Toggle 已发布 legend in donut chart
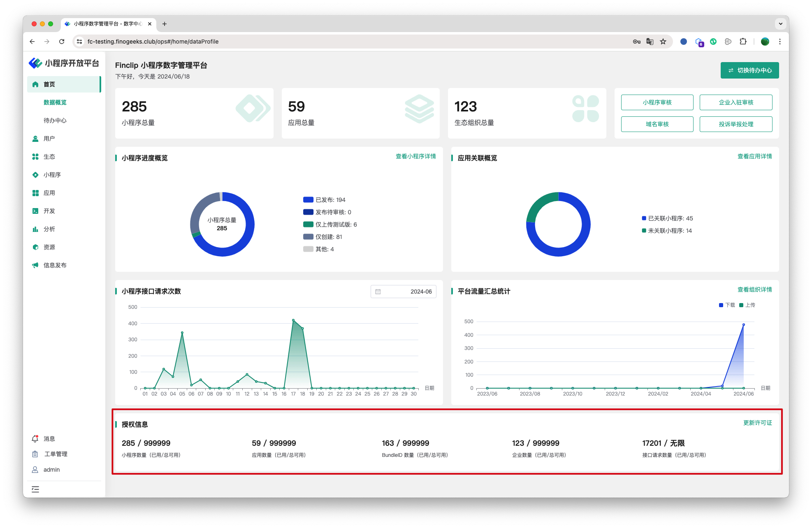812x528 pixels. [x=324, y=200]
